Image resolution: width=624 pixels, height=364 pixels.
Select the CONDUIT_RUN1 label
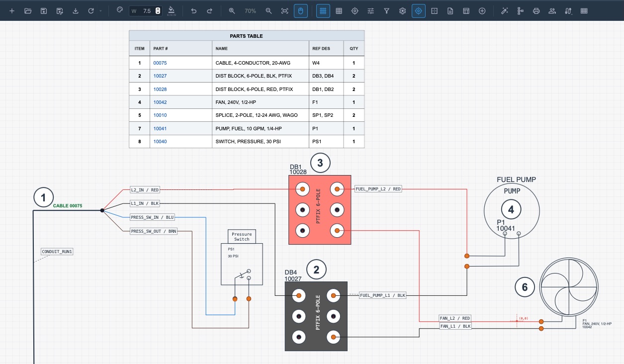57,252
